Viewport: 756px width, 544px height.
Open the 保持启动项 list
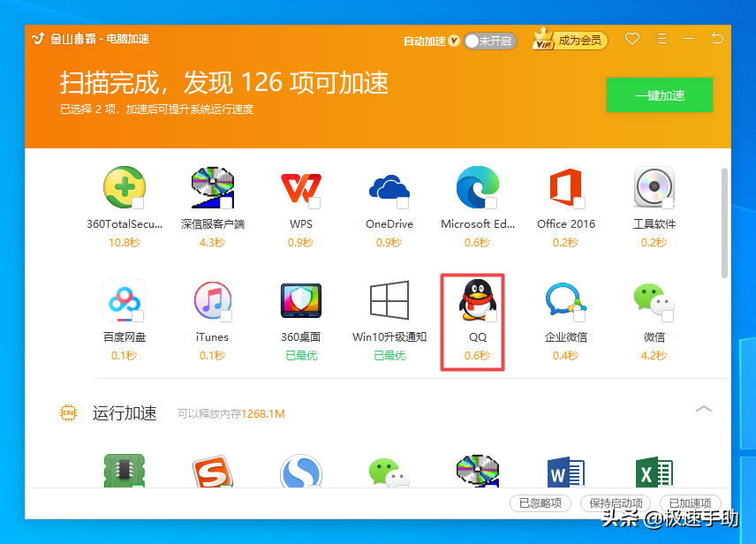[616, 503]
